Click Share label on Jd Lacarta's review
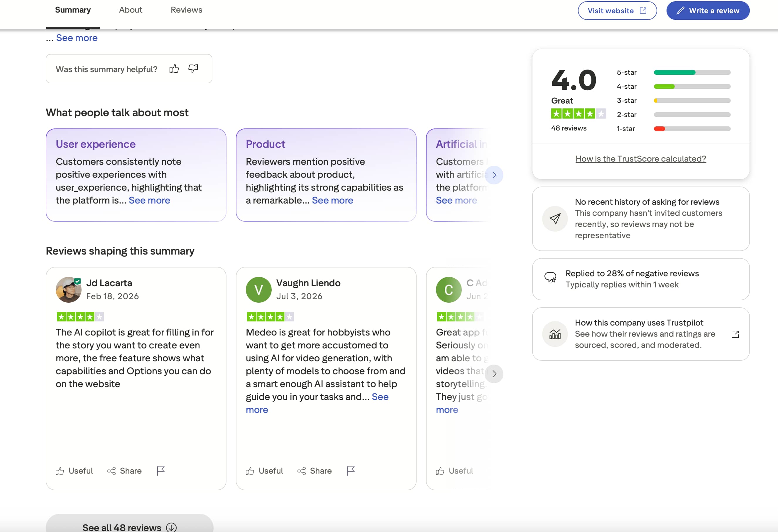 (x=131, y=471)
